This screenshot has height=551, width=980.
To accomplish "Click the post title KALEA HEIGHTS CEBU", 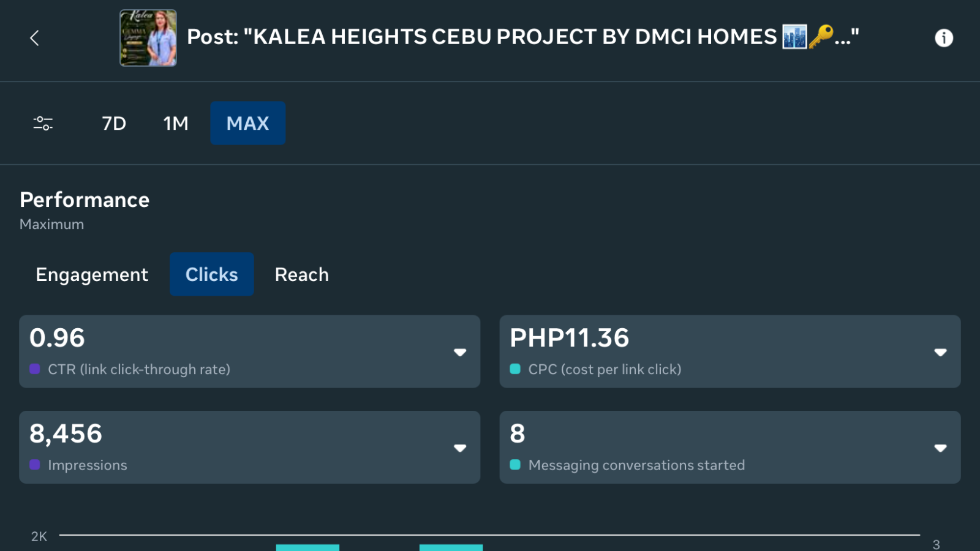I will coord(522,37).
